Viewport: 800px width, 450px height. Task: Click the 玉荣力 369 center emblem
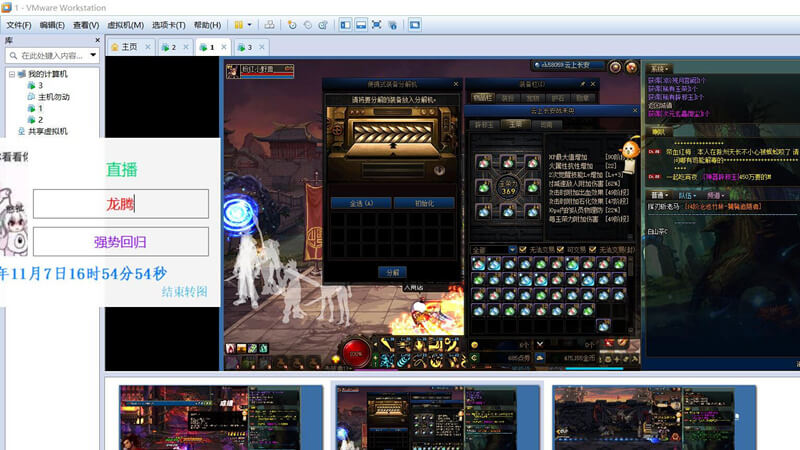tap(508, 188)
